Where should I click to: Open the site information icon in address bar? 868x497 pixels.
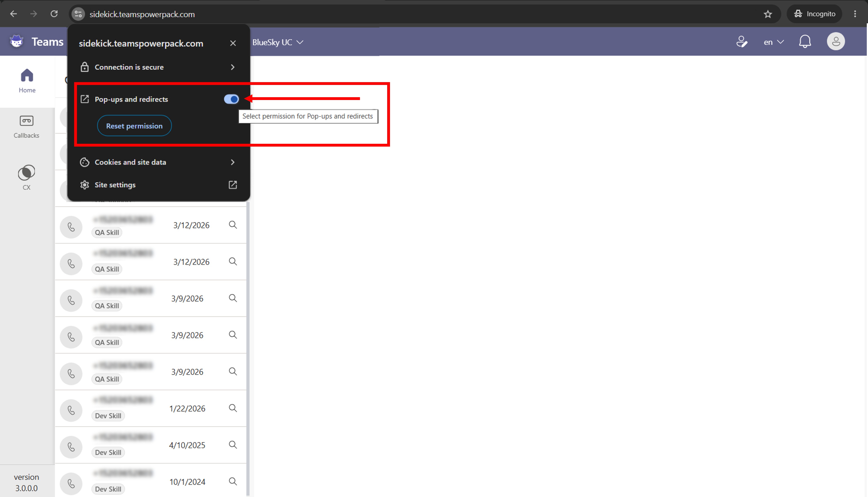(x=78, y=14)
